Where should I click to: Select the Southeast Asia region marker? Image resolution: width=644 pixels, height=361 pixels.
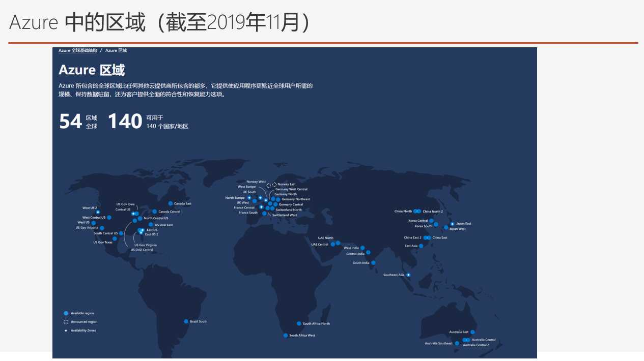pyautogui.click(x=408, y=275)
